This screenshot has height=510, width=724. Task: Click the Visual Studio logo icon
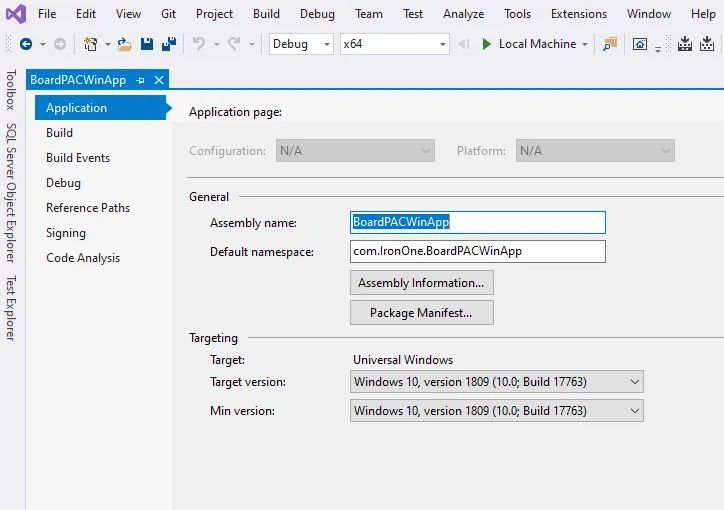(x=16, y=14)
